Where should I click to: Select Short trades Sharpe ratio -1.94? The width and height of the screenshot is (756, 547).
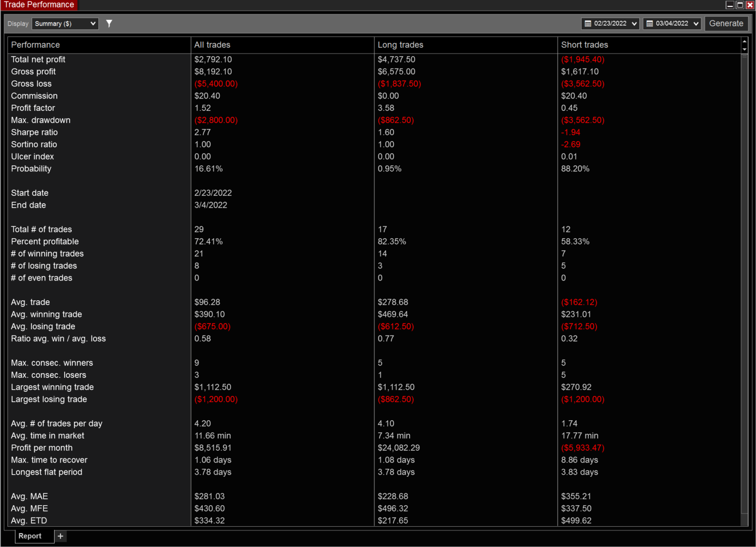point(571,132)
